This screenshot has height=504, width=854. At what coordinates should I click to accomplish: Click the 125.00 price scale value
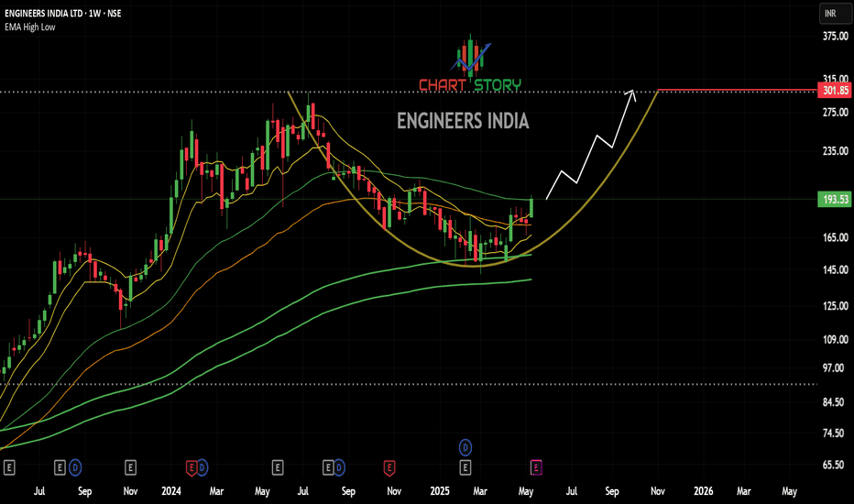[836, 306]
